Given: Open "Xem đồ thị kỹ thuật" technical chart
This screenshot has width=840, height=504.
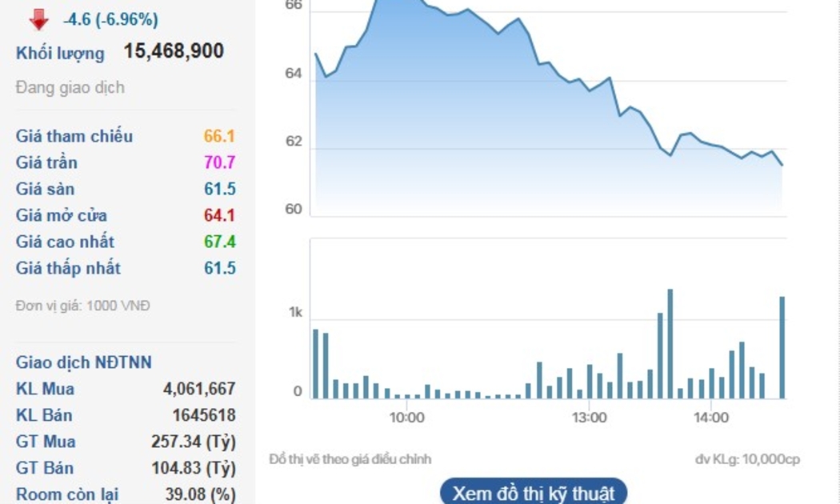Looking at the screenshot, I should (534, 492).
